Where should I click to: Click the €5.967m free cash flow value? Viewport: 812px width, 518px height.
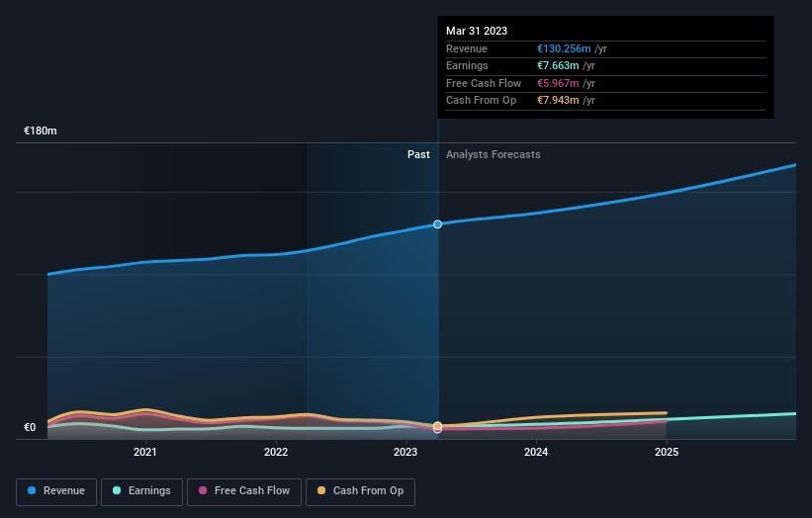(558, 83)
